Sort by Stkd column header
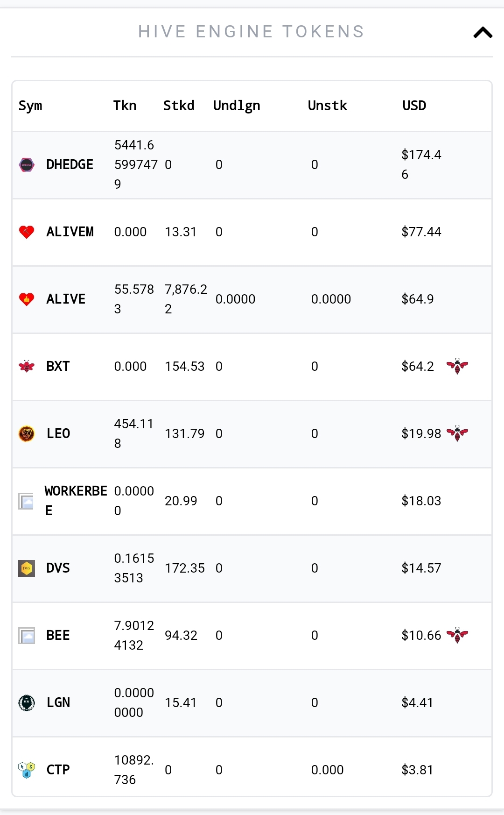Image resolution: width=504 pixels, height=815 pixels. (x=179, y=106)
